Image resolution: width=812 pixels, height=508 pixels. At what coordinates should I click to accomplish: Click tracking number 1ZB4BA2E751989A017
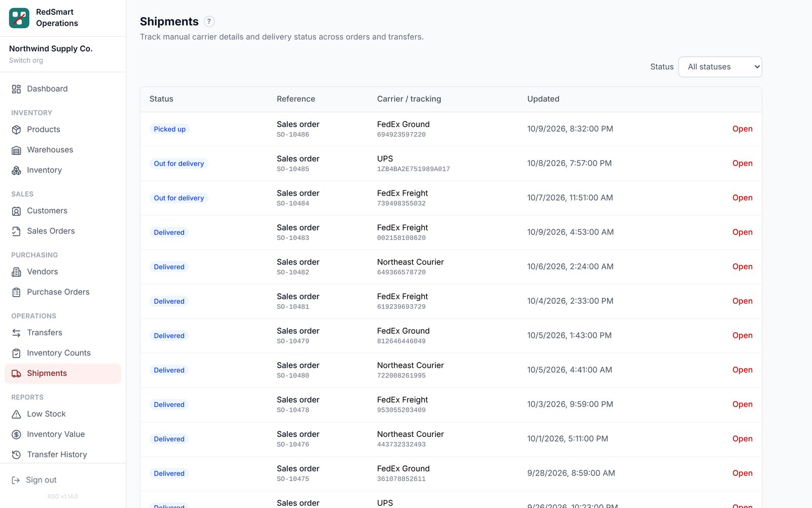coord(414,169)
